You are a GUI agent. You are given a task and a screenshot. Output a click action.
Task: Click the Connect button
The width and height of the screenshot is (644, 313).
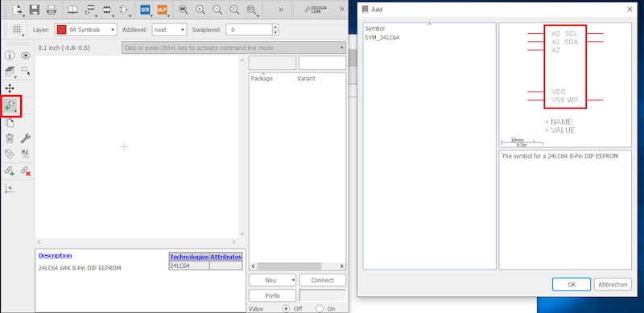click(323, 280)
